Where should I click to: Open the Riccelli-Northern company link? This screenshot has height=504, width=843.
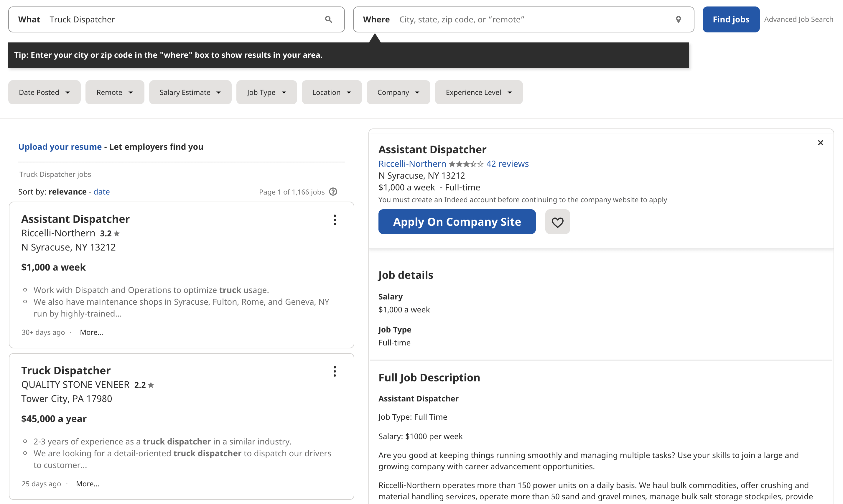click(412, 164)
